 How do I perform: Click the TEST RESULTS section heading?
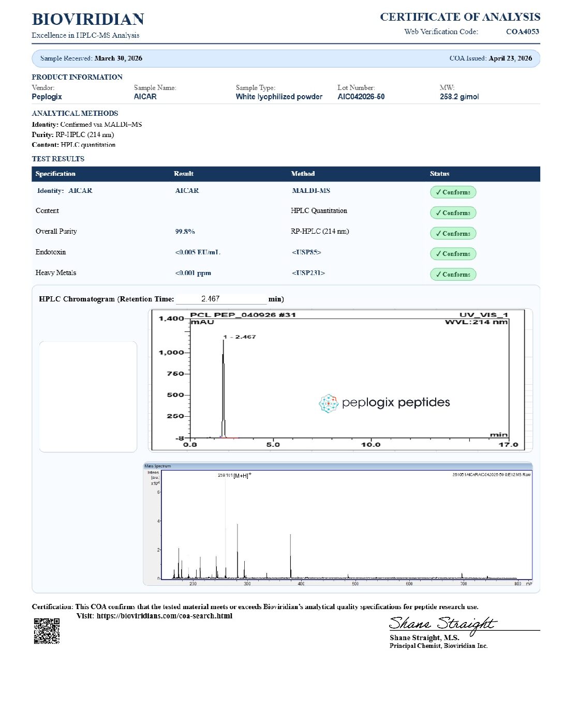pyautogui.click(x=58, y=159)
